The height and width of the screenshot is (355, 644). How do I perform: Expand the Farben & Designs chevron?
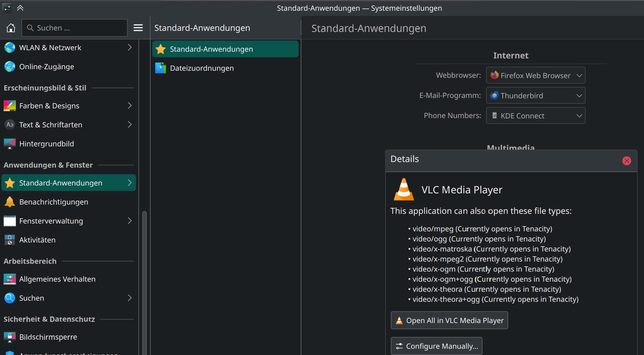pyautogui.click(x=129, y=105)
